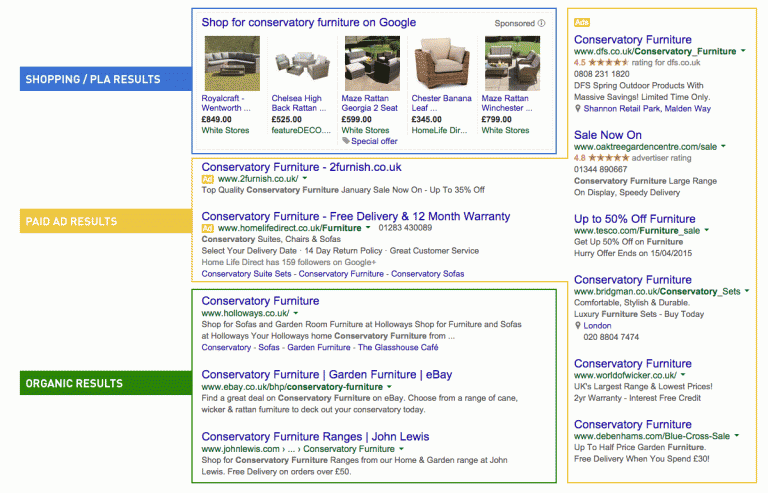The width and height of the screenshot is (768, 493).
Task: Open 'Up to 50% Off Furniture' Tesco ad
Action: (635, 219)
